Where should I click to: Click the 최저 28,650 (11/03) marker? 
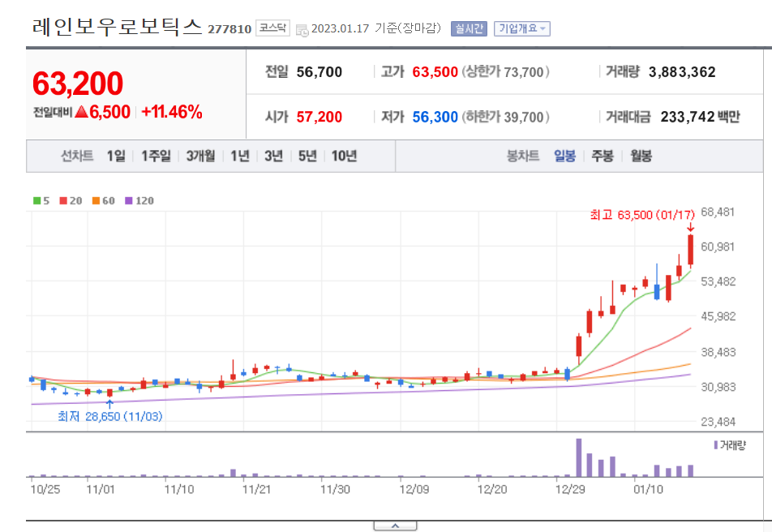109,416
